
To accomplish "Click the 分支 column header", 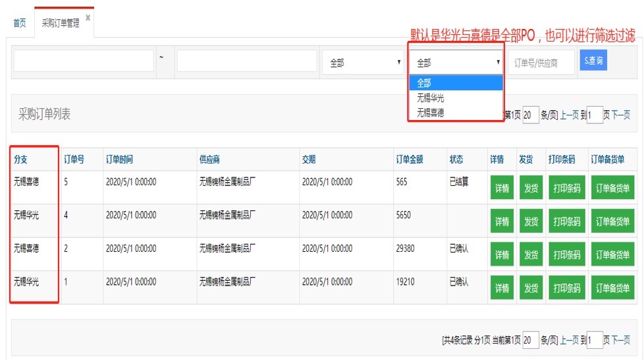I will tap(20, 160).
